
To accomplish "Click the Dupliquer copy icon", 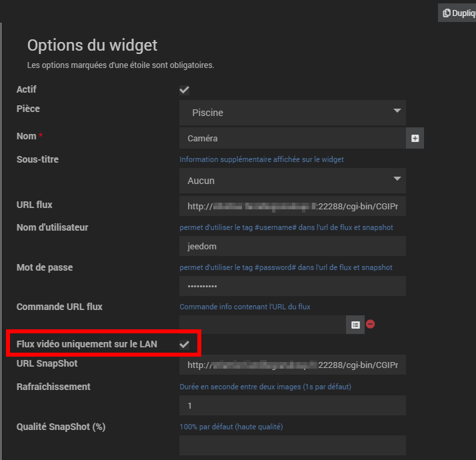I will tap(447, 13).
